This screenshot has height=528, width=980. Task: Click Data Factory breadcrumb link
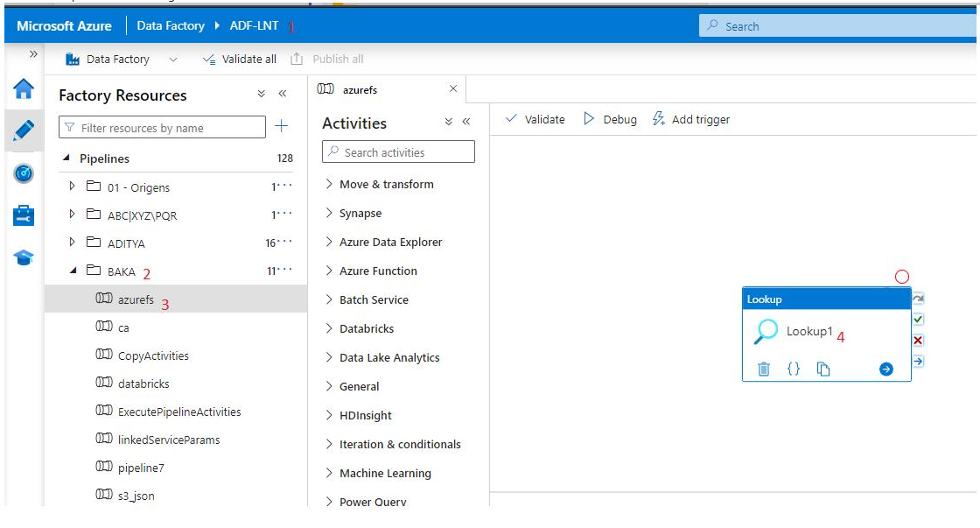[171, 25]
